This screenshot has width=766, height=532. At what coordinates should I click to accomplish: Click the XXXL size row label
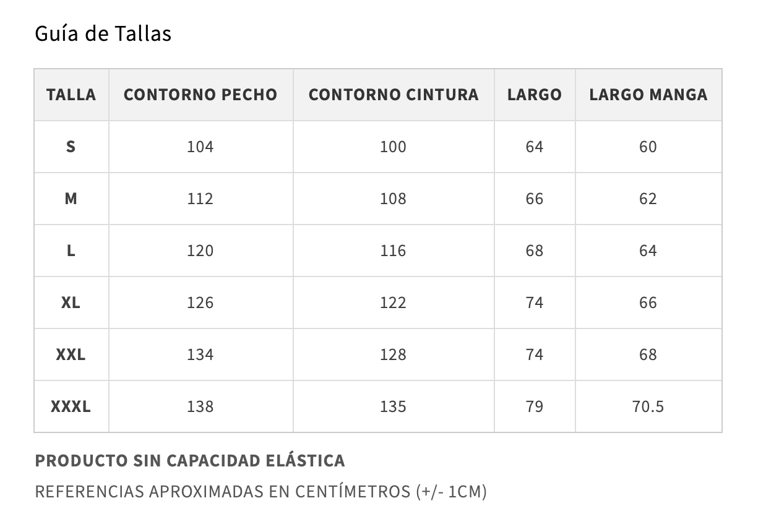pos(71,406)
